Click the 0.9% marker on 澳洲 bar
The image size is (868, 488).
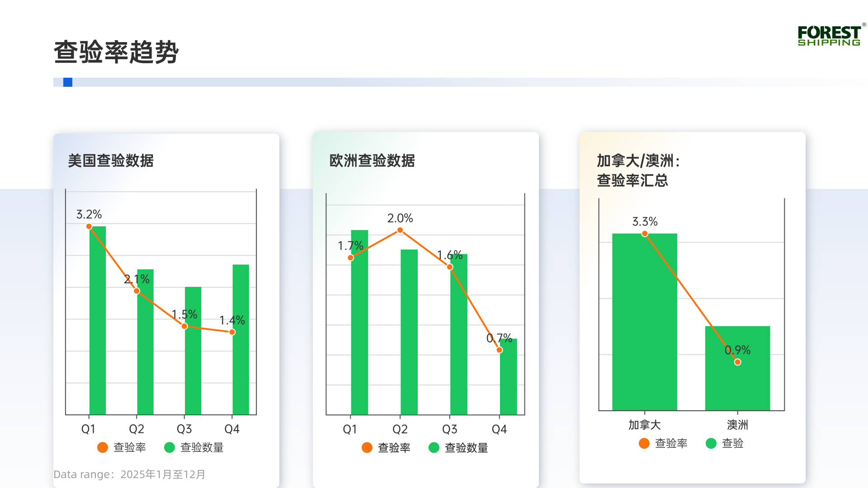point(737,361)
